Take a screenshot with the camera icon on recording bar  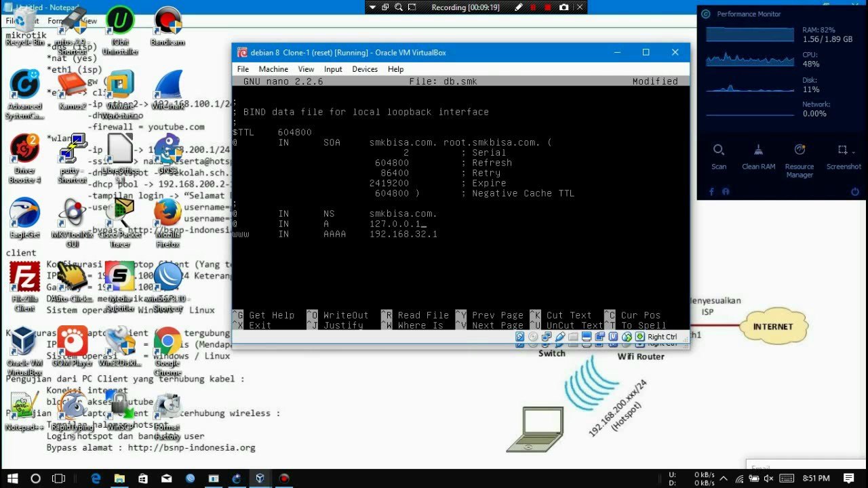point(564,7)
